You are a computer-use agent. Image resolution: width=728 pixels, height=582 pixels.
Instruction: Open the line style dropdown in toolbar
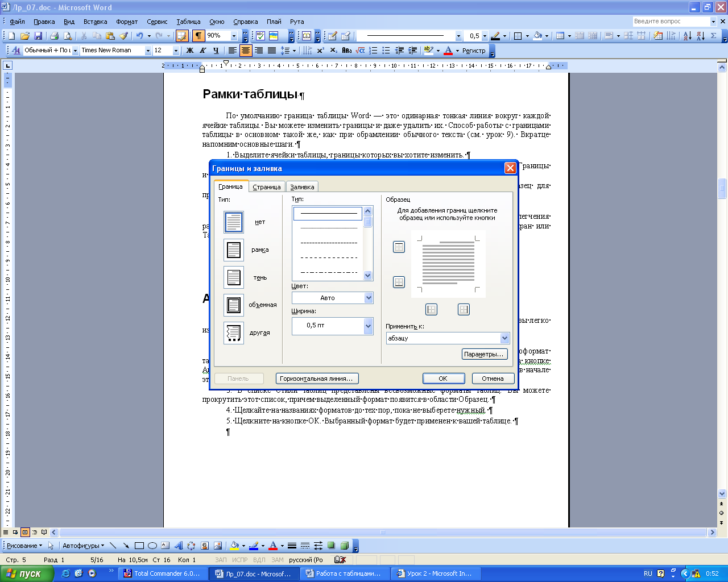tap(458, 36)
